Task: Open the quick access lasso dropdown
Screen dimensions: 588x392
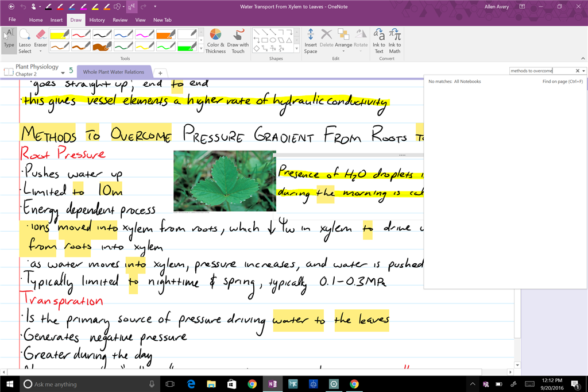Action: tap(124, 6)
